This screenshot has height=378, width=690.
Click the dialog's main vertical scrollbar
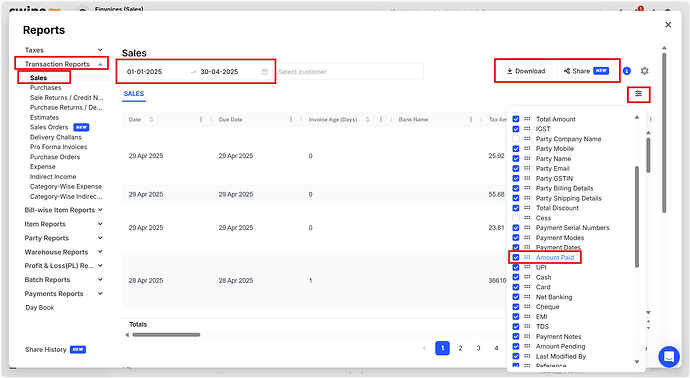(x=664, y=133)
